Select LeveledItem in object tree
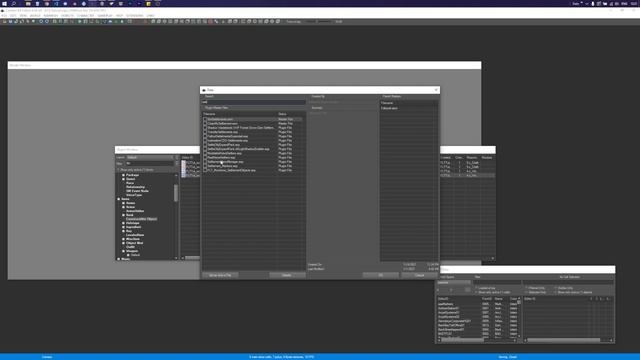Image resolution: width=640 pixels, height=360 pixels. (135, 235)
